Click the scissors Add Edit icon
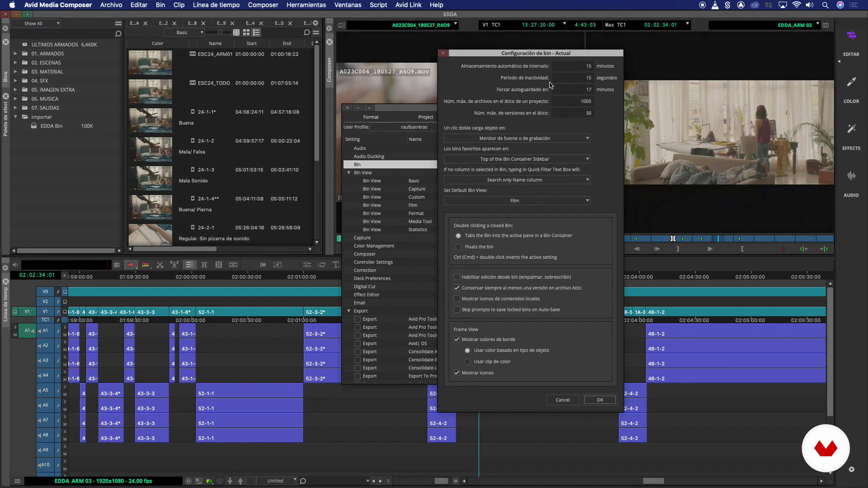 [160, 265]
